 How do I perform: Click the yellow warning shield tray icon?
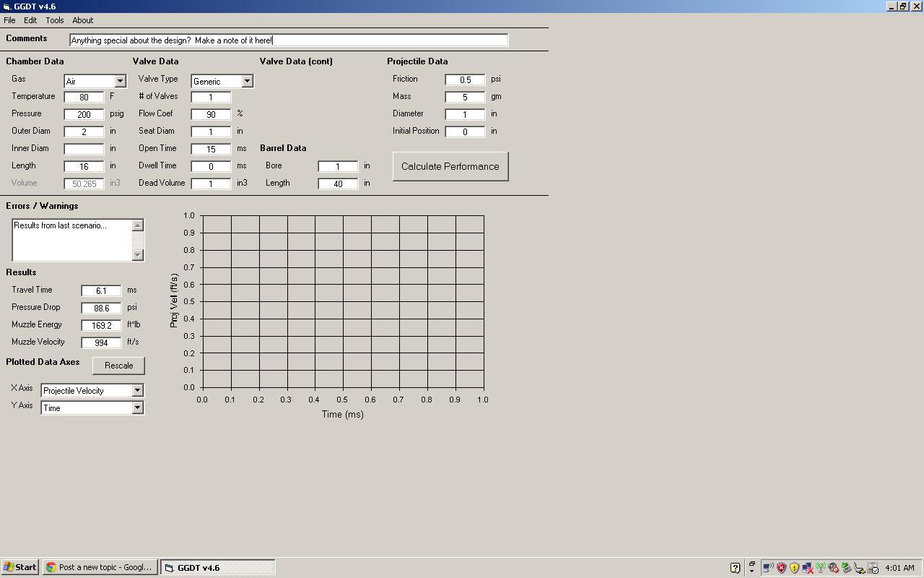pyautogui.click(x=794, y=568)
